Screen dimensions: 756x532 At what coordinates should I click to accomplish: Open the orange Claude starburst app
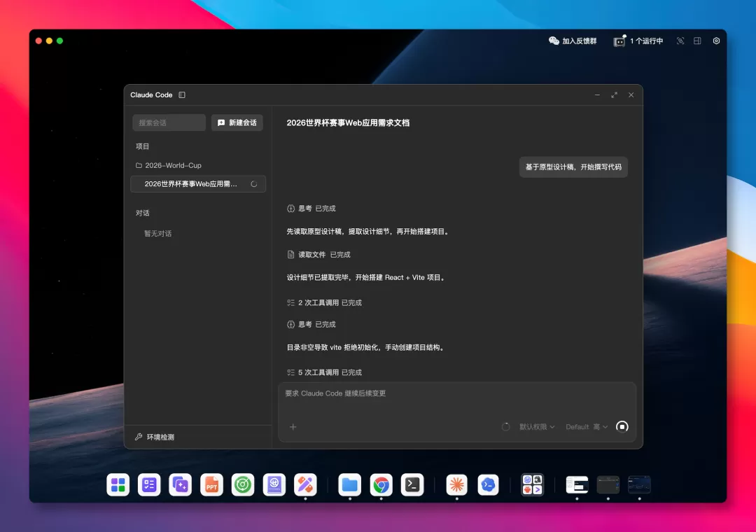(456, 484)
